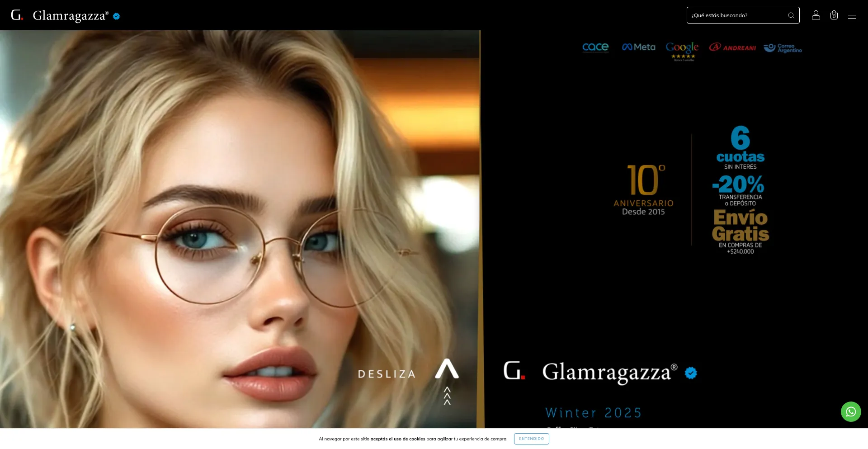Click the 6 cuotas sin interés promo

[x=740, y=148]
